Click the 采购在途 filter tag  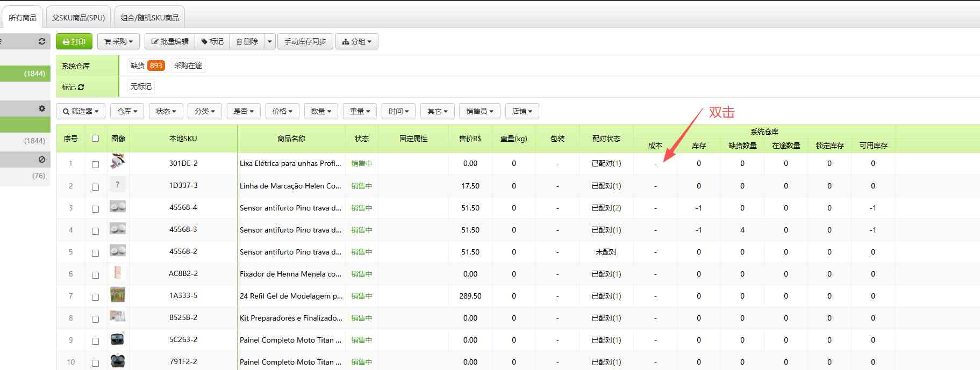[x=188, y=66]
